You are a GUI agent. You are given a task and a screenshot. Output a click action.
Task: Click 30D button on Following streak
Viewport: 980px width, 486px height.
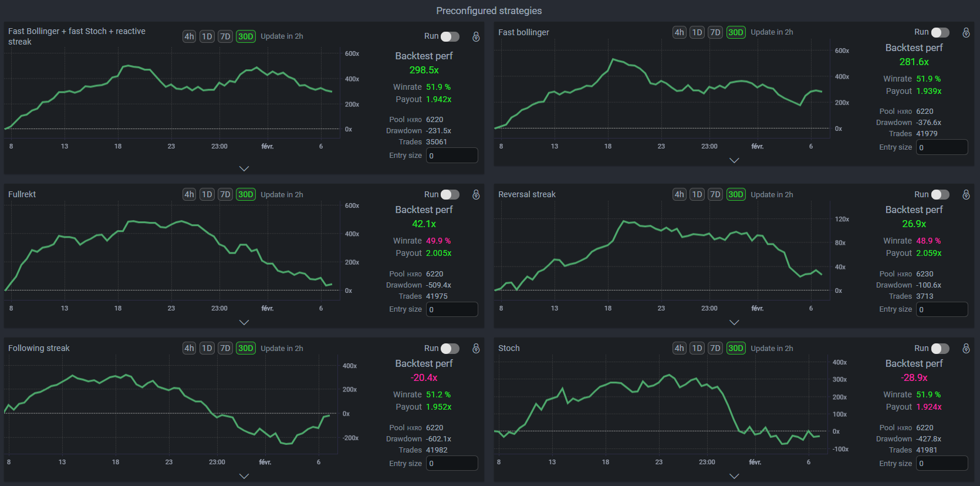click(245, 348)
